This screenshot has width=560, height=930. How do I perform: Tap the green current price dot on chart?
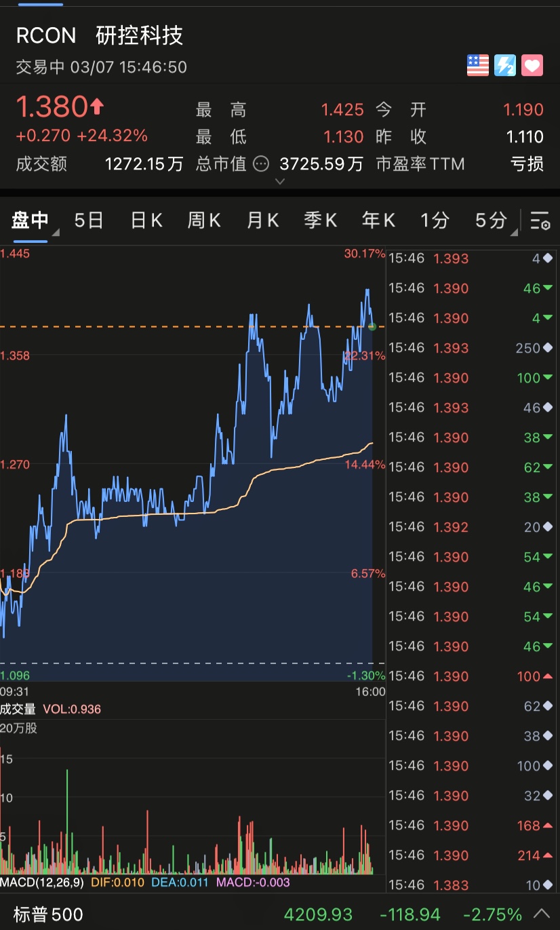click(372, 327)
